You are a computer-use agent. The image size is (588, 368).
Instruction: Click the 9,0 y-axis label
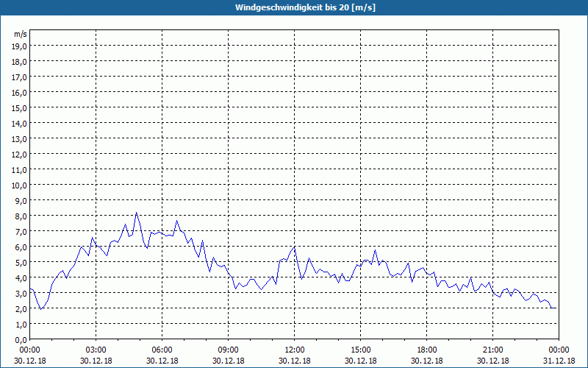[21, 201]
